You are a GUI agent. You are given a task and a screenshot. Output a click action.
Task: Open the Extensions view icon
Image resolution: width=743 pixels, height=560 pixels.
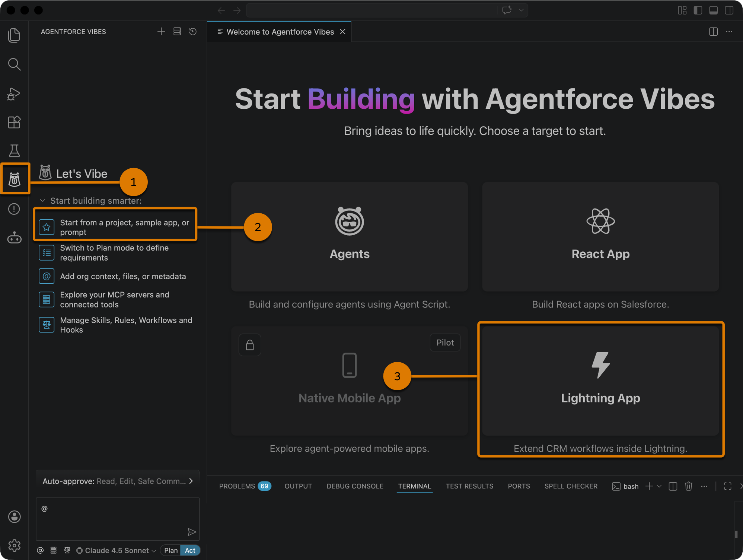[x=14, y=122]
